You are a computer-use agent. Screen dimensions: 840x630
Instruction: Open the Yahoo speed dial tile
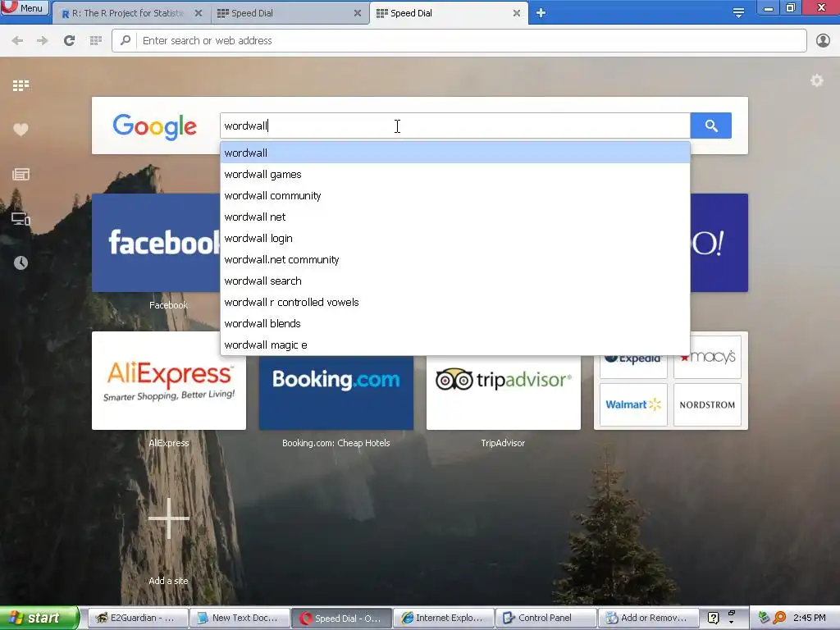coord(719,243)
